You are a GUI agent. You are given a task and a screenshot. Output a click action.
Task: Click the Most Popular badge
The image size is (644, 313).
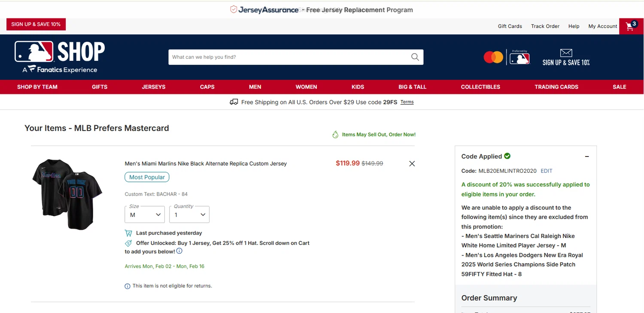(x=147, y=177)
